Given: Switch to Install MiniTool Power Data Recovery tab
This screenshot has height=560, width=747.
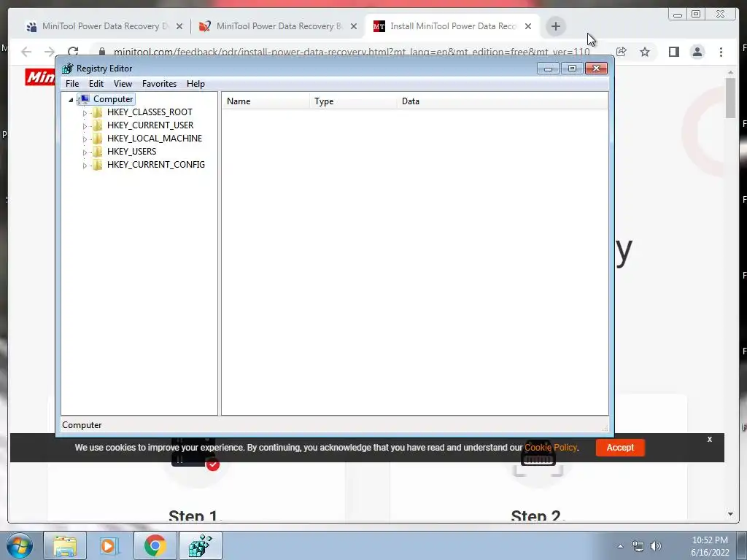Looking at the screenshot, I should (x=452, y=26).
